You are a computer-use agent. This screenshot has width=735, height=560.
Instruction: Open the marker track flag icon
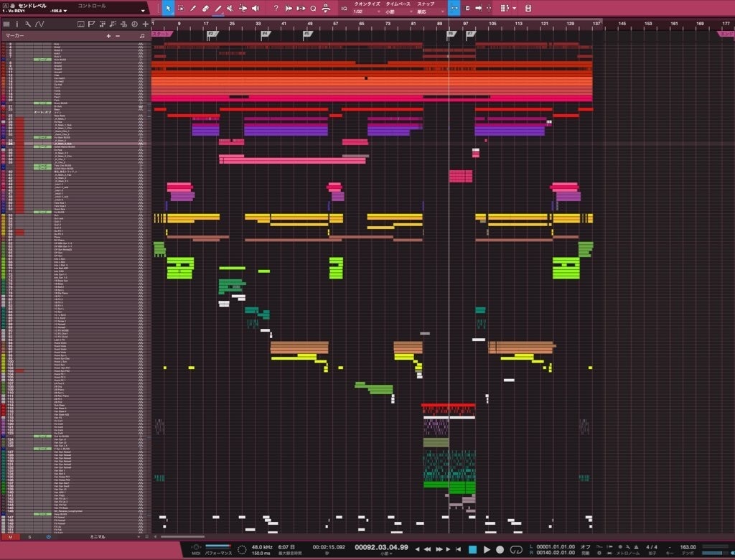[x=91, y=24]
